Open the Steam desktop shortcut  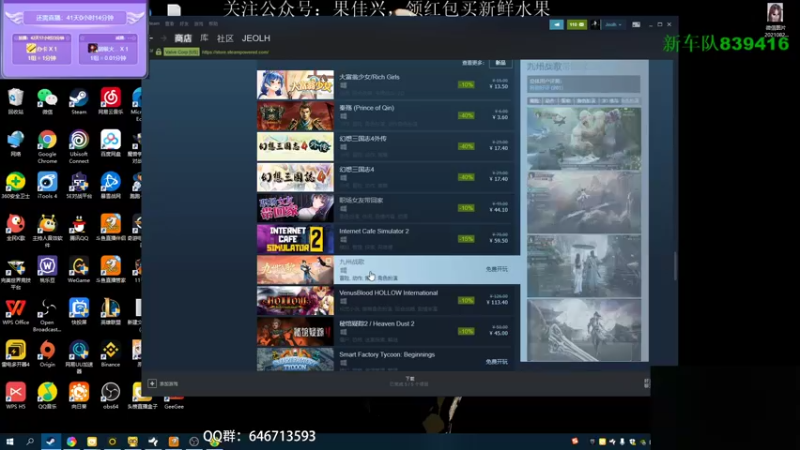pos(79,101)
